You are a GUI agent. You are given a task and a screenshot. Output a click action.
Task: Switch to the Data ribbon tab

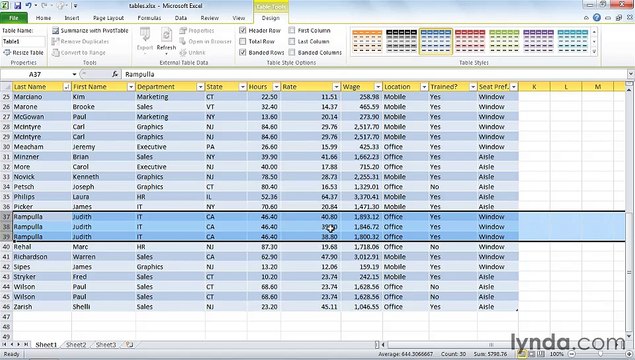point(181,18)
